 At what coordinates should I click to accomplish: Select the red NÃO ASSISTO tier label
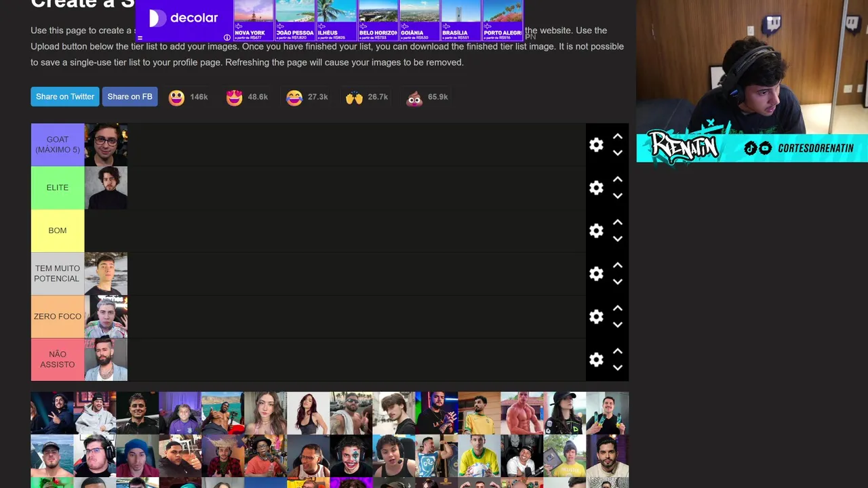click(x=58, y=360)
